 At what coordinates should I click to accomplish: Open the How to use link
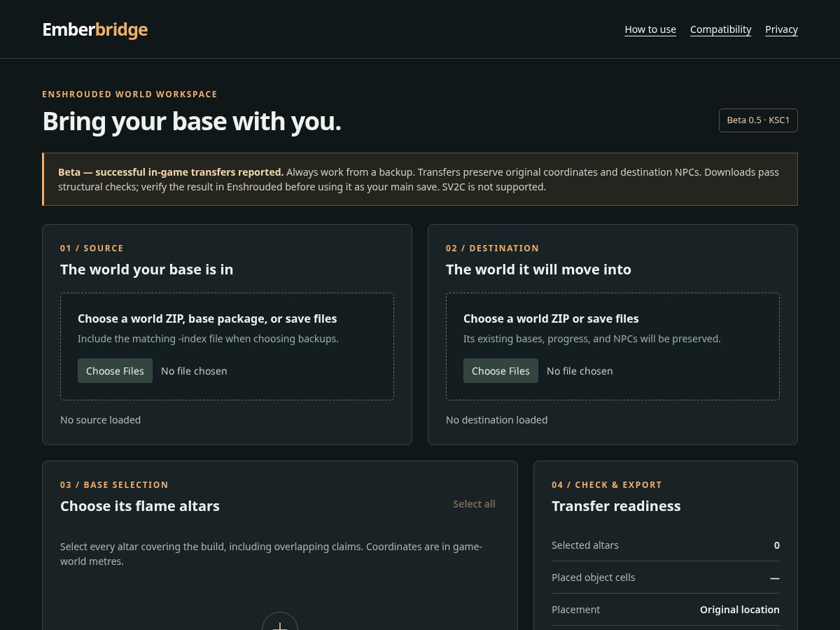(x=650, y=29)
